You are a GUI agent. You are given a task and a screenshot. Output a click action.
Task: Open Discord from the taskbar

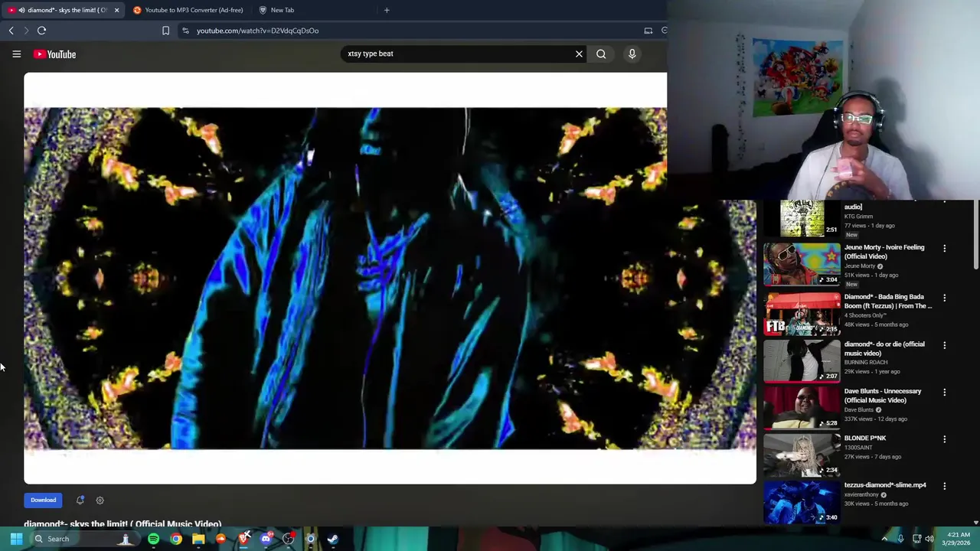click(x=266, y=539)
